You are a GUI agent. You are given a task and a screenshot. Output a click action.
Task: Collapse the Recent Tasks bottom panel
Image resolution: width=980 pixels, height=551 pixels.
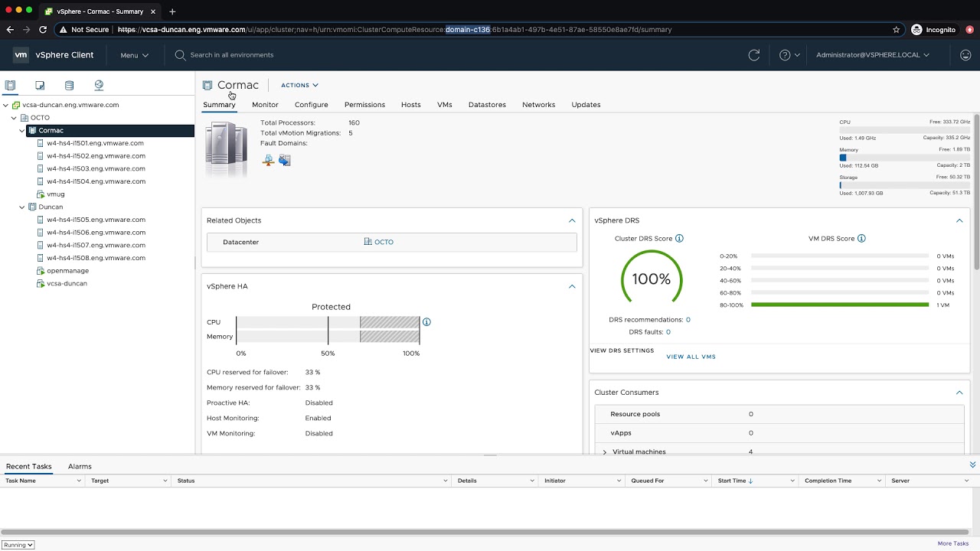(973, 465)
